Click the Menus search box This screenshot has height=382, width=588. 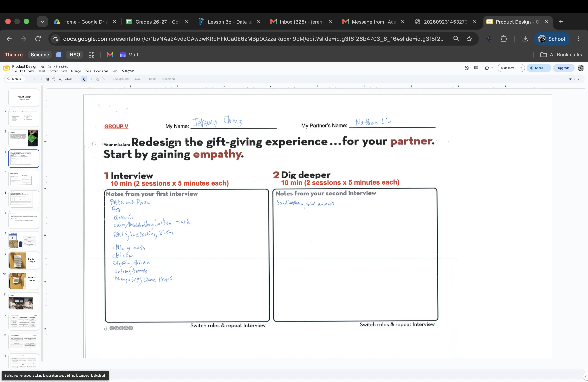15,79
